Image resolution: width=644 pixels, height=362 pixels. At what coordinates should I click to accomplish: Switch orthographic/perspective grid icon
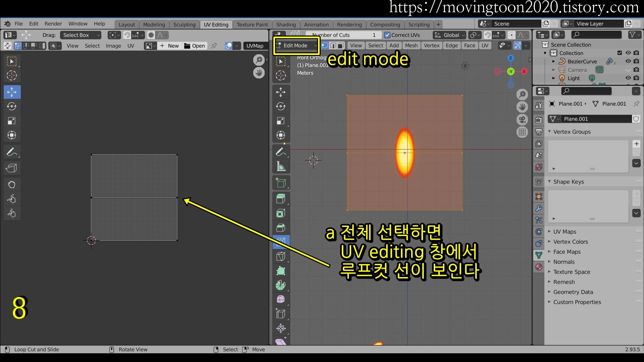522,132
